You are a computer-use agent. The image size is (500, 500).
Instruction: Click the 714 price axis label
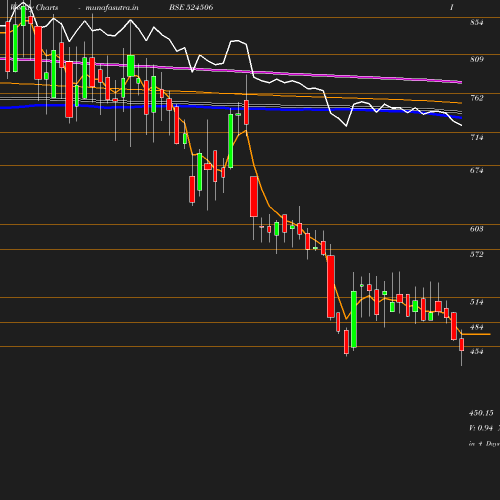click(x=476, y=137)
